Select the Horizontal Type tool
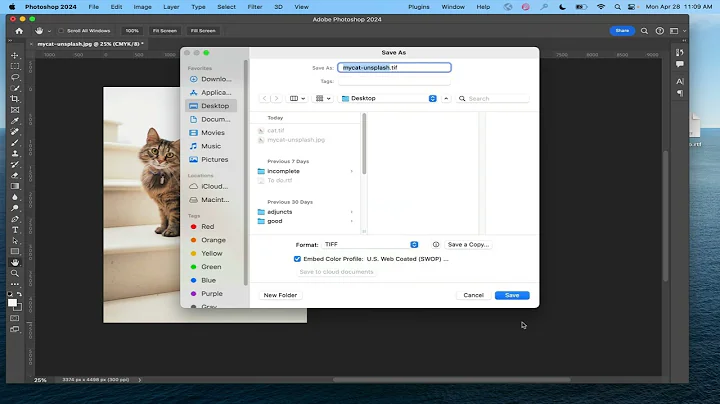This screenshot has height=404, width=720. tap(15, 230)
